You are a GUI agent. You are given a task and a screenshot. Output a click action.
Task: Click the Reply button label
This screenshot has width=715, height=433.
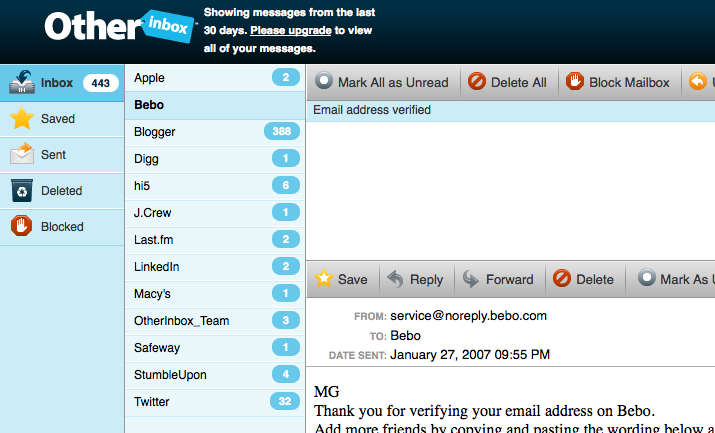pyautogui.click(x=426, y=279)
